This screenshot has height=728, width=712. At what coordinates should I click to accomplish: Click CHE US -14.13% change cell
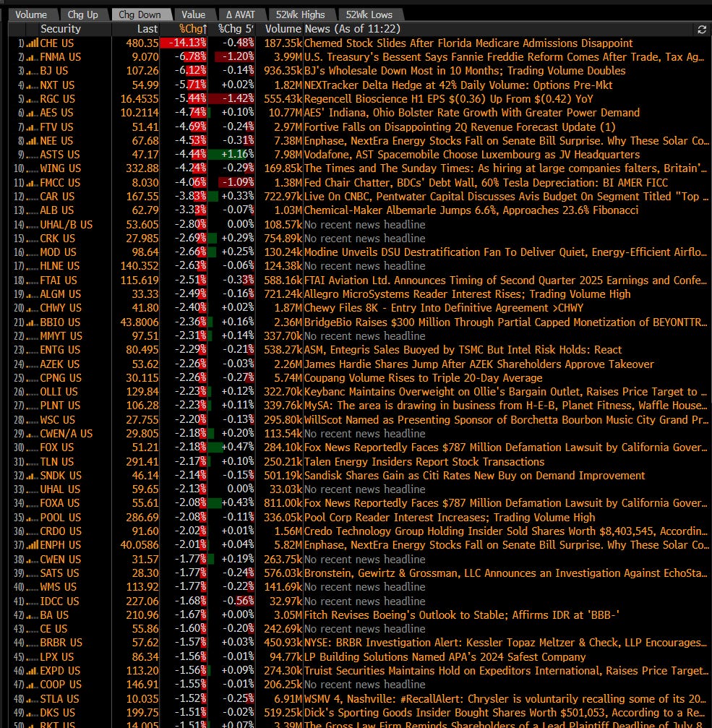tap(184, 43)
